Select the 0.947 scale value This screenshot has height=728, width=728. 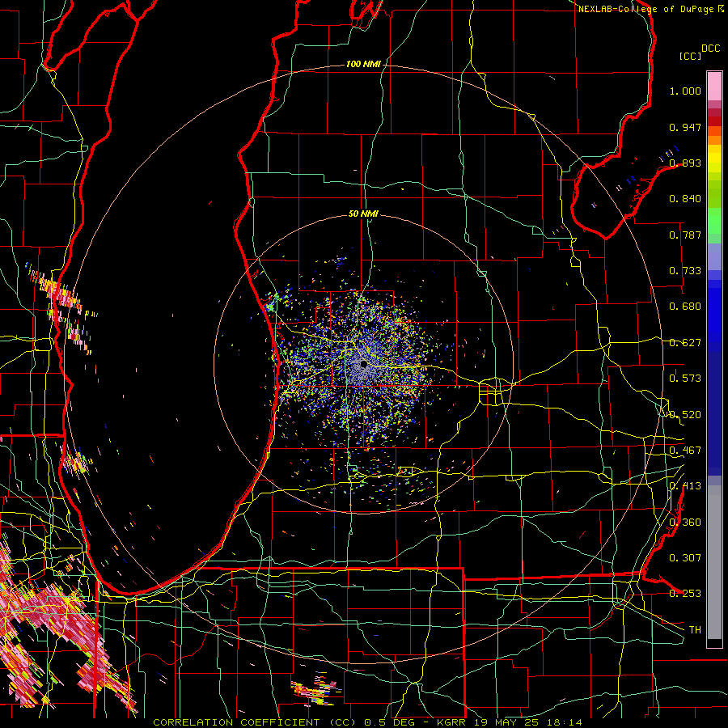click(685, 127)
